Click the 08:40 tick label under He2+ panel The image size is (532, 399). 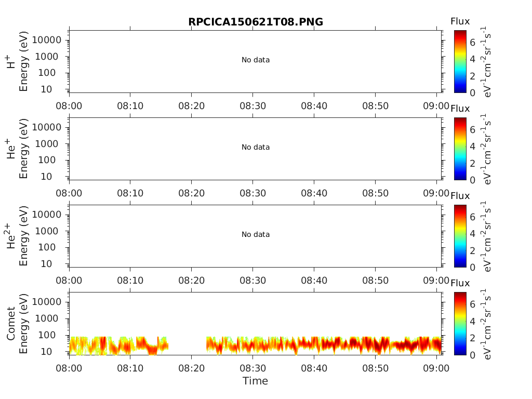[314, 280]
